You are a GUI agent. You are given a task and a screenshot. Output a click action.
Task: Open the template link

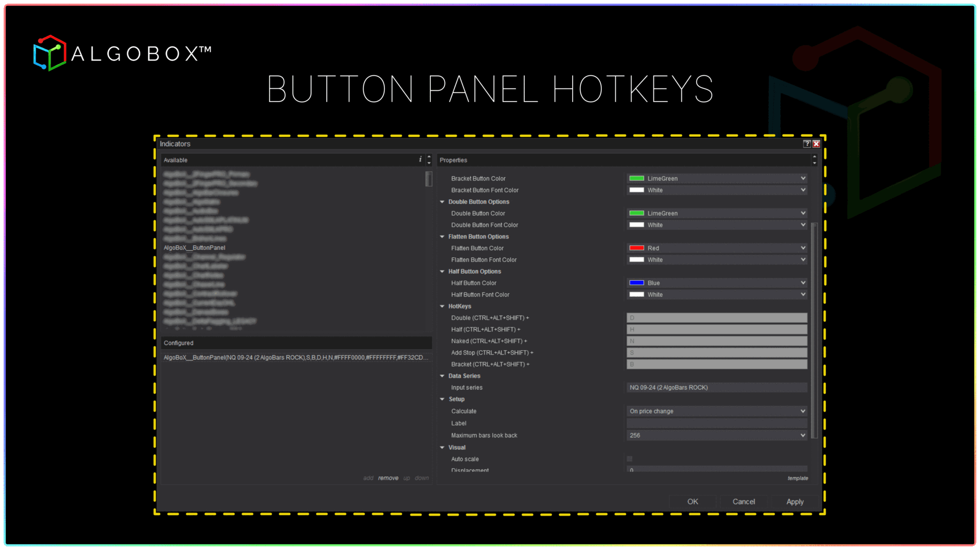tap(797, 479)
